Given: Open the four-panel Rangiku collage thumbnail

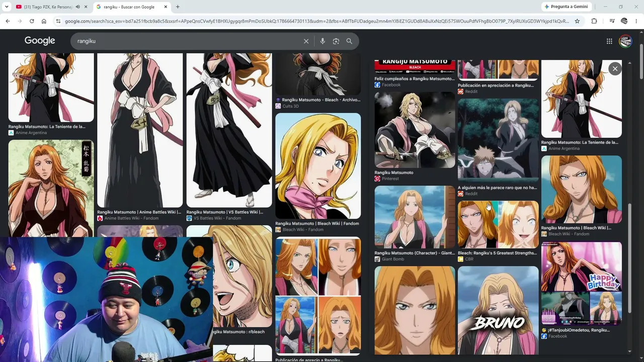Looking at the screenshot, I should click(x=318, y=296).
